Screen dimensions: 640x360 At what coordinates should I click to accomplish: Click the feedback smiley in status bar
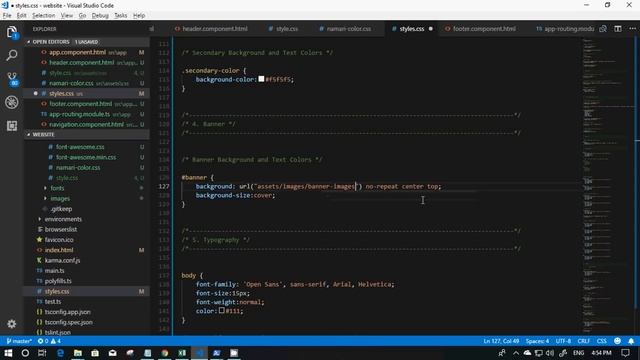(x=617, y=341)
